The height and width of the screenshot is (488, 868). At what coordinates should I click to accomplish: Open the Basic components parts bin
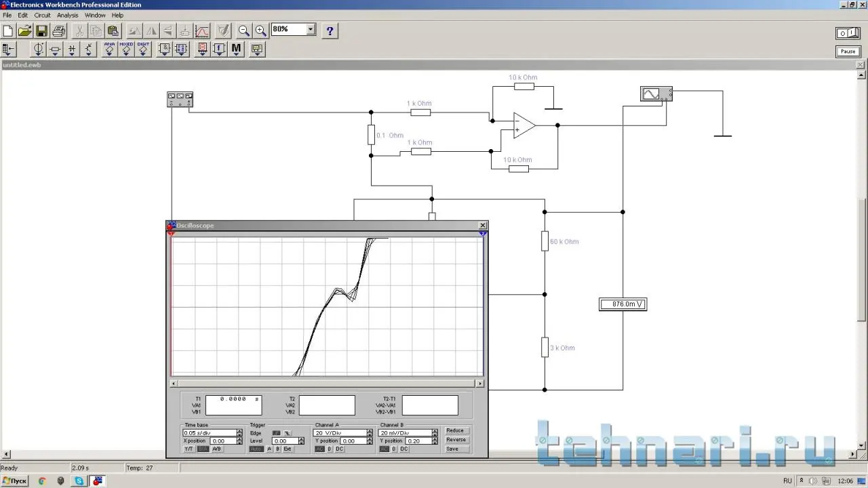tap(56, 49)
